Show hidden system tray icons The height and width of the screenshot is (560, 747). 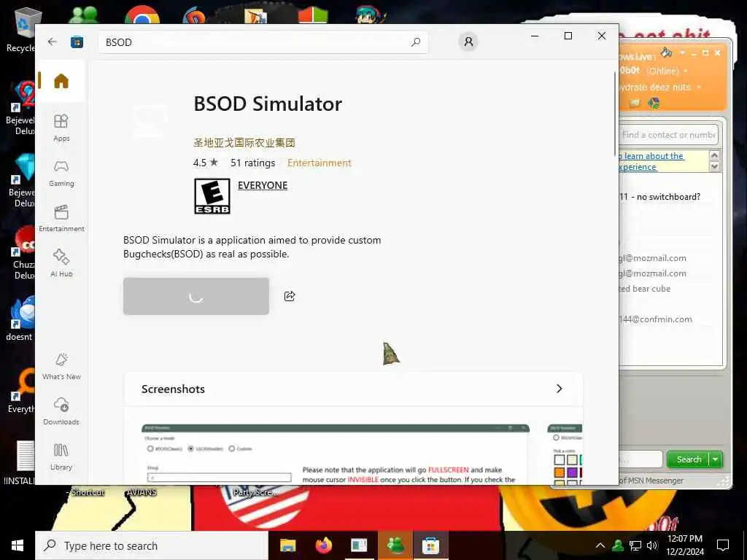tap(600, 545)
